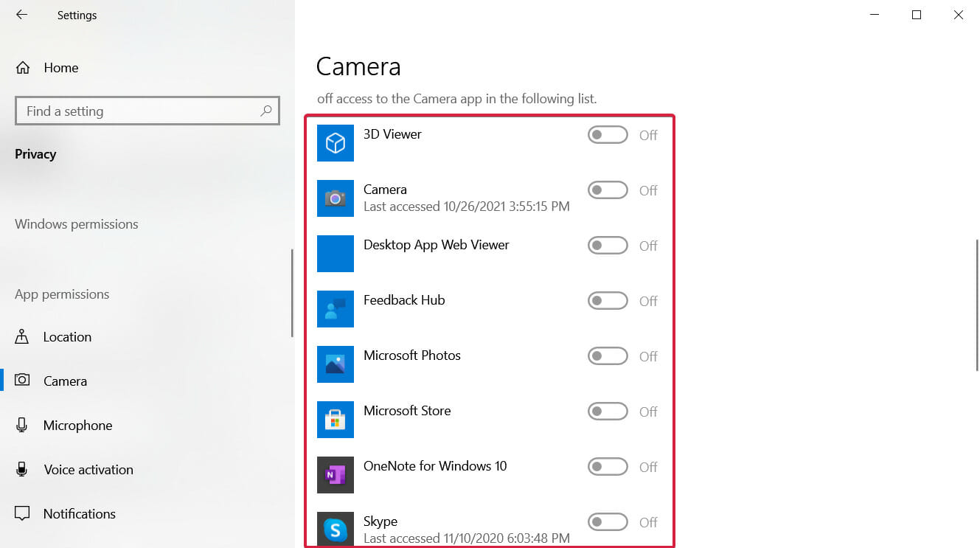Click the App permissions heading
Image resolution: width=980 pixels, height=548 pixels.
pyautogui.click(x=62, y=294)
